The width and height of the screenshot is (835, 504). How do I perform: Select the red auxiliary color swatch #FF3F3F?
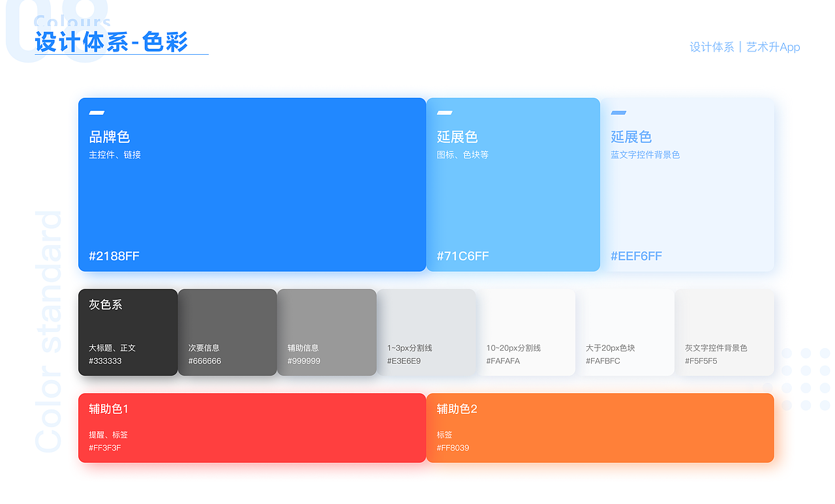pyautogui.click(x=252, y=428)
